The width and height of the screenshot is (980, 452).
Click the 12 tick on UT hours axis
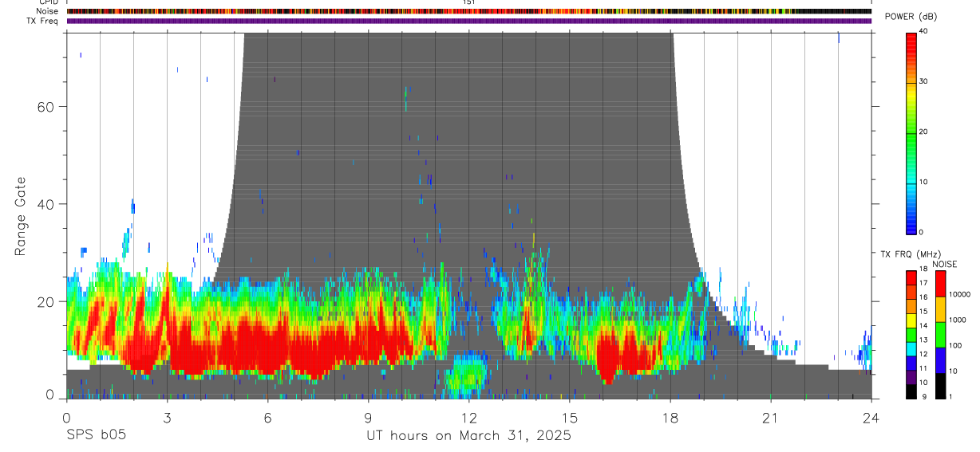point(469,418)
